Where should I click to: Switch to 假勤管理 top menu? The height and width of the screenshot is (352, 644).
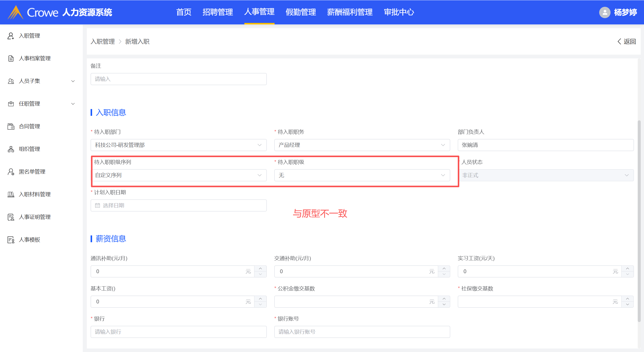coord(300,12)
